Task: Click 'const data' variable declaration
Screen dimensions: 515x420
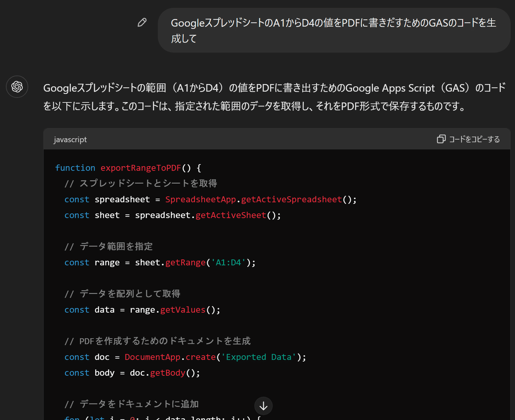Action: [x=89, y=310]
